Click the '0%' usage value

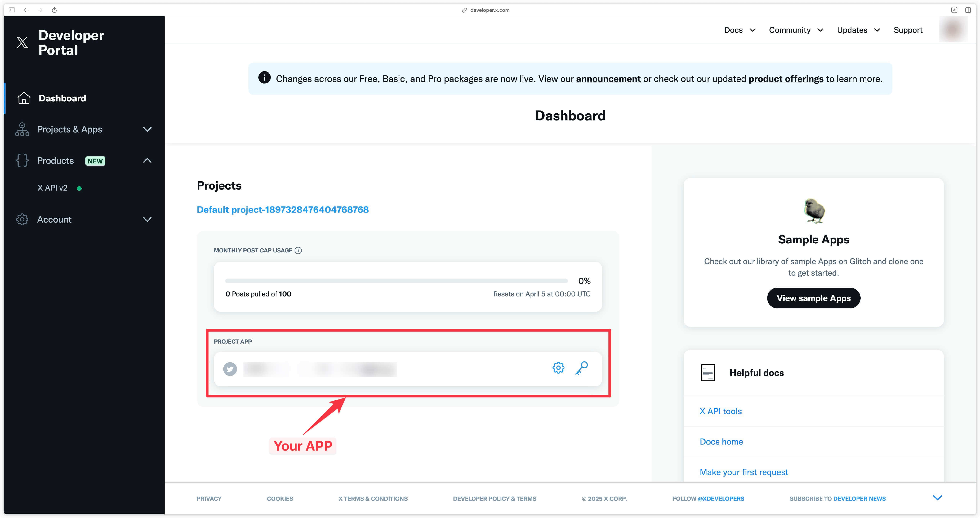[x=584, y=281]
